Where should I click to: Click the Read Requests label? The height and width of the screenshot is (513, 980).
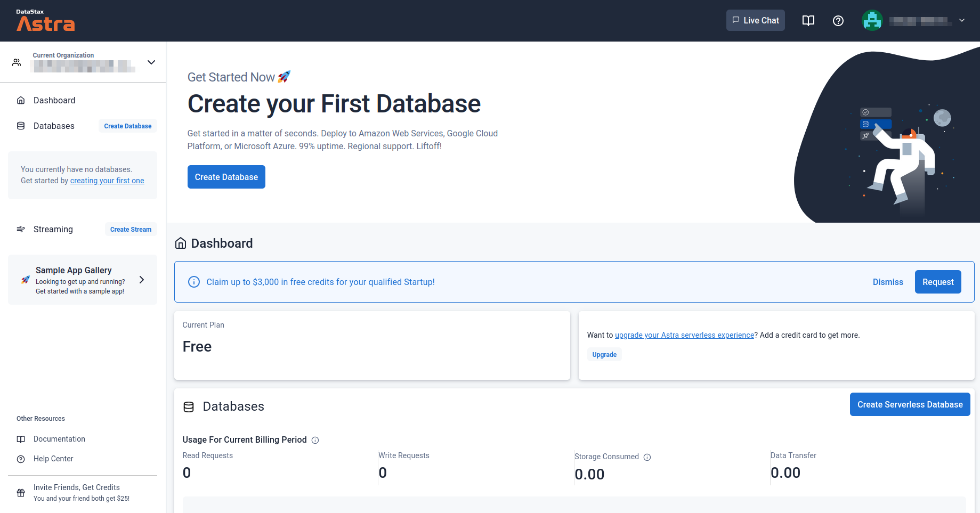click(208, 455)
